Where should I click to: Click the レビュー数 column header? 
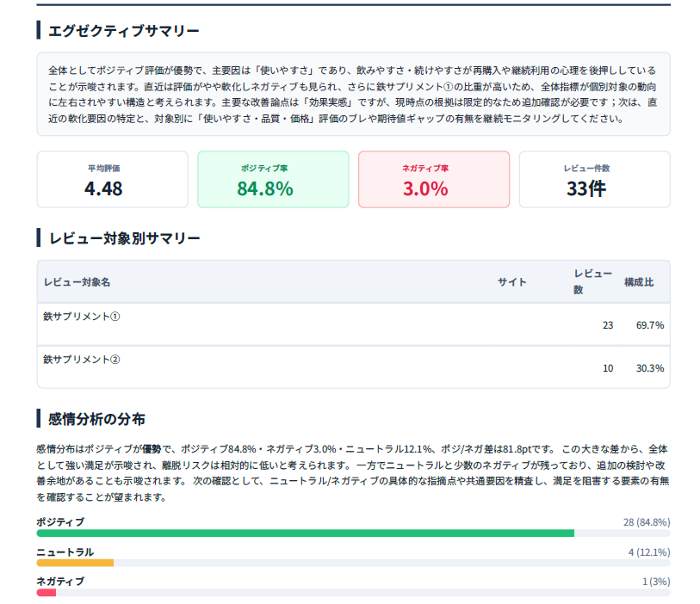click(592, 281)
